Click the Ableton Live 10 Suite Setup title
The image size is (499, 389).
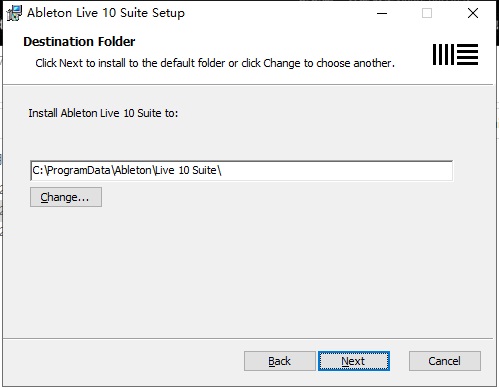(x=106, y=13)
